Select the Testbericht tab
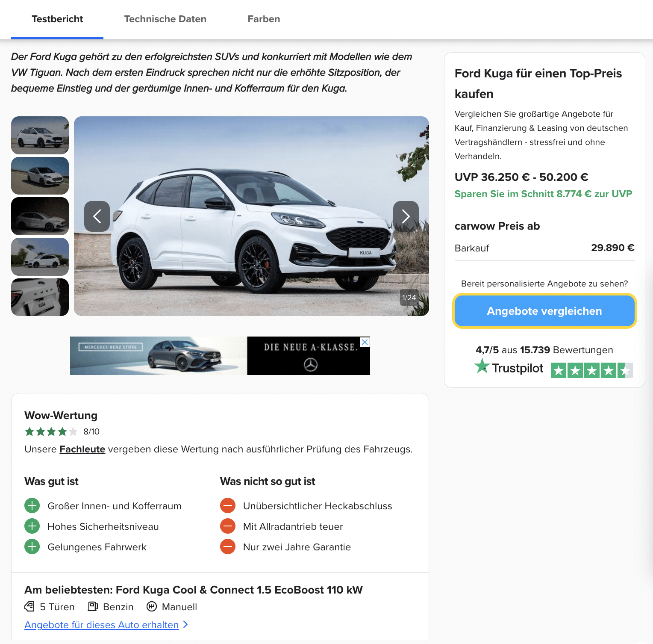653x644 pixels. [57, 19]
